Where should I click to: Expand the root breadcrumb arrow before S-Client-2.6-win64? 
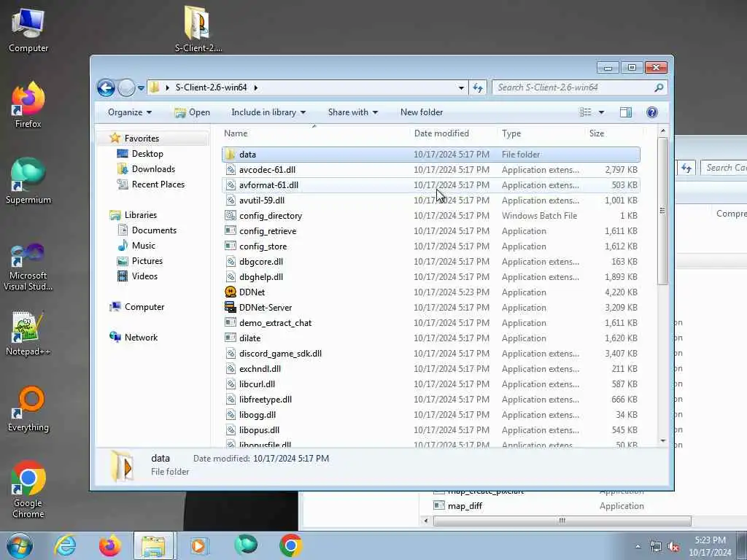click(x=167, y=87)
